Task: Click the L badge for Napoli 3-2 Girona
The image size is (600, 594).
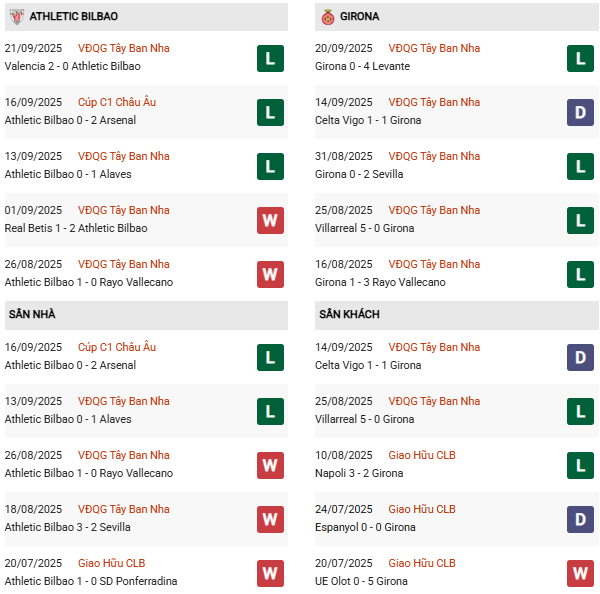Action: [x=580, y=465]
